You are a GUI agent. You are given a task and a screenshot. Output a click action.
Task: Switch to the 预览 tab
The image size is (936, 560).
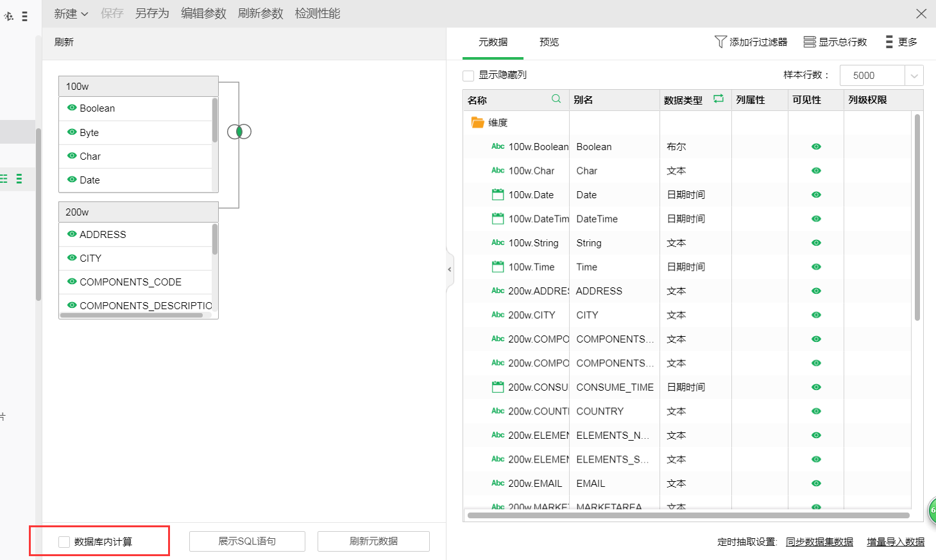click(x=549, y=42)
